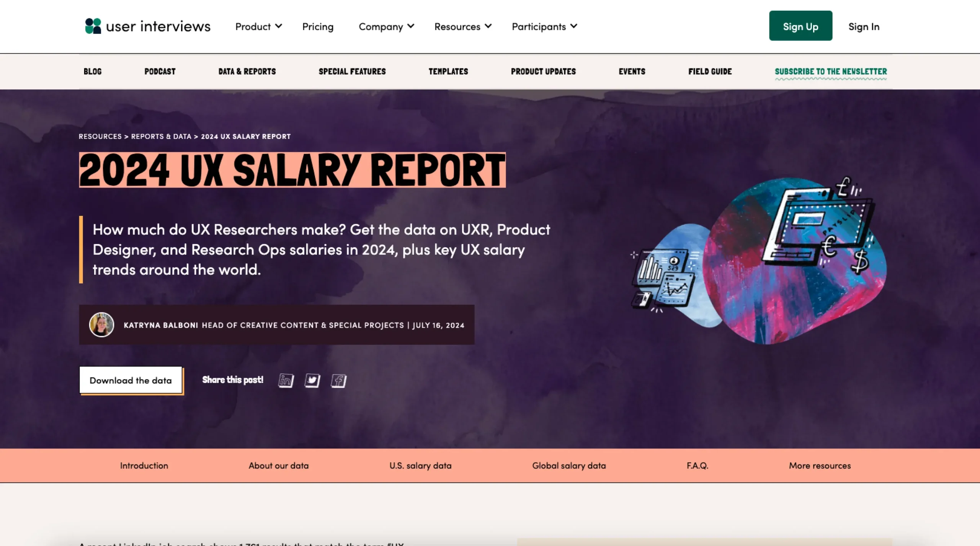Expand the Participants dropdown menu
This screenshot has width=980, height=546.
544,26
